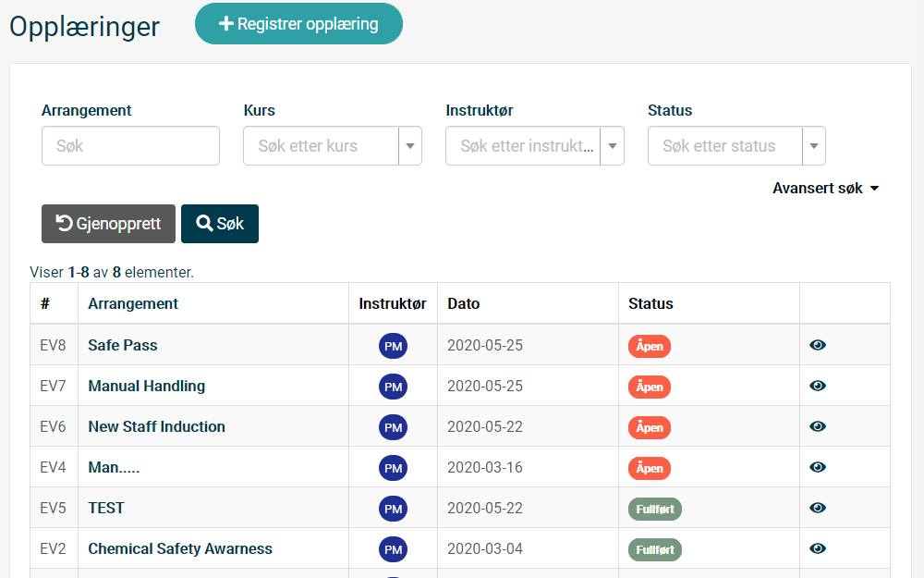The height and width of the screenshot is (578, 924).
Task: Click the date 2020-03-16
Action: point(485,467)
